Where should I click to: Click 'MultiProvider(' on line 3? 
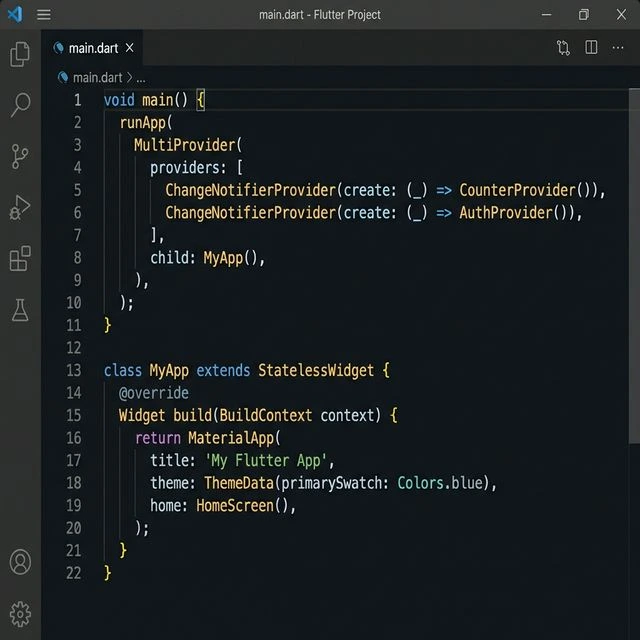click(x=188, y=145)
